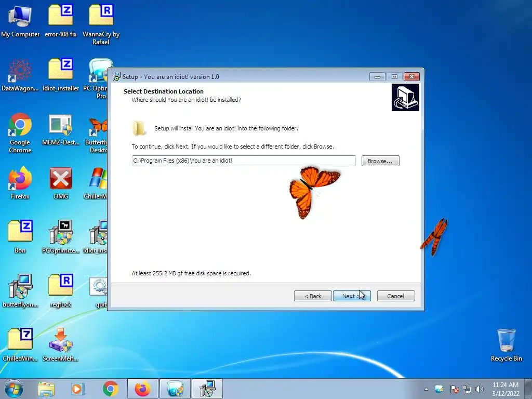Open 'WannaCry by Rafael' archive icon

(x=101, y=24)
